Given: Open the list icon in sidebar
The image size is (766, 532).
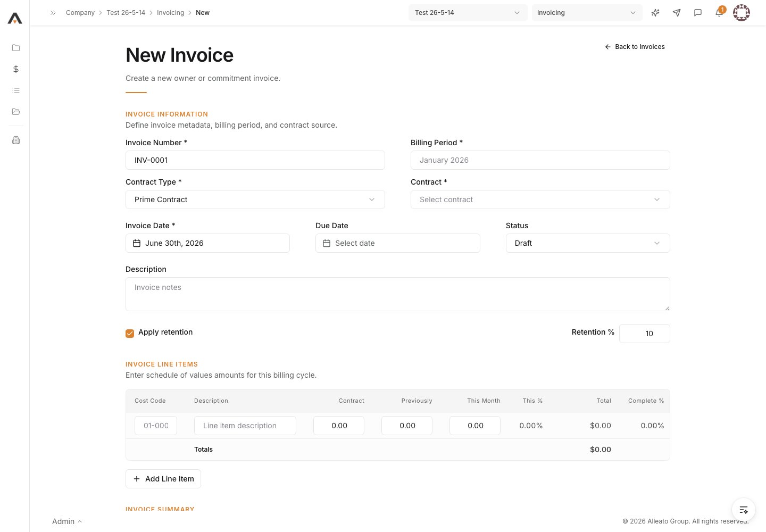Looking at the screenshot, I should point(16,90).
